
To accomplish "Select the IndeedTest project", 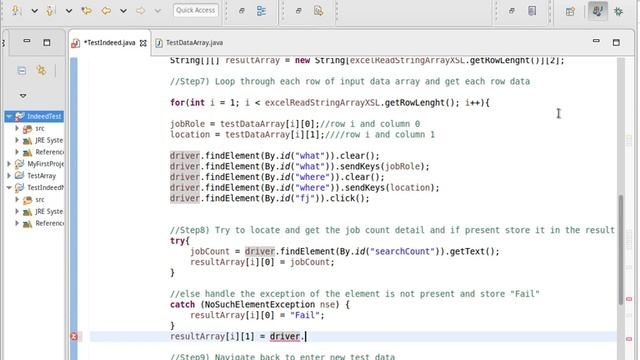I will coord(44,116).
